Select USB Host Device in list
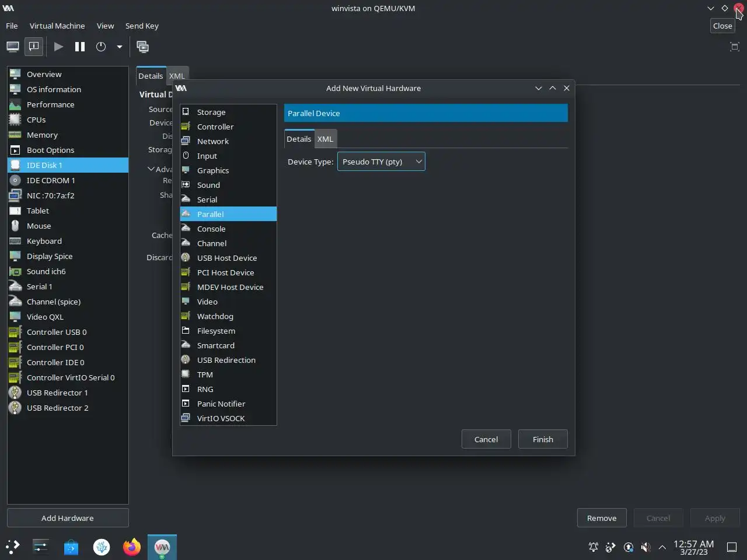747x560 pixels. (228, 258)
